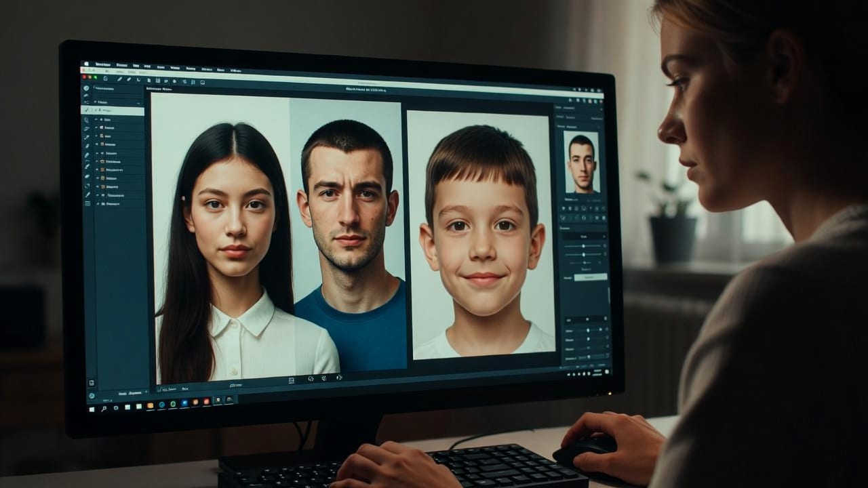Toggle visibility of first layer below highlighted row
The width and height of the screenshot is (868, 488).
coord(96,119)
